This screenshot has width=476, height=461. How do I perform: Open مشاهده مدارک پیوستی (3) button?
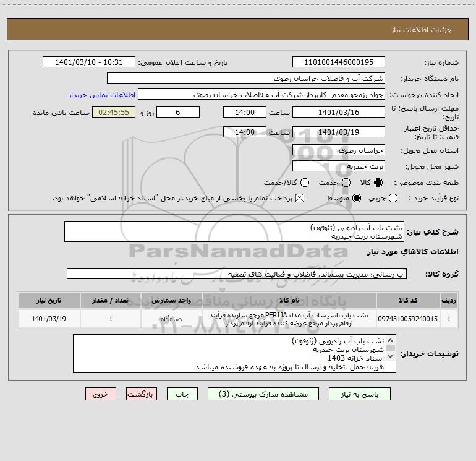click(x=263, y=394)
